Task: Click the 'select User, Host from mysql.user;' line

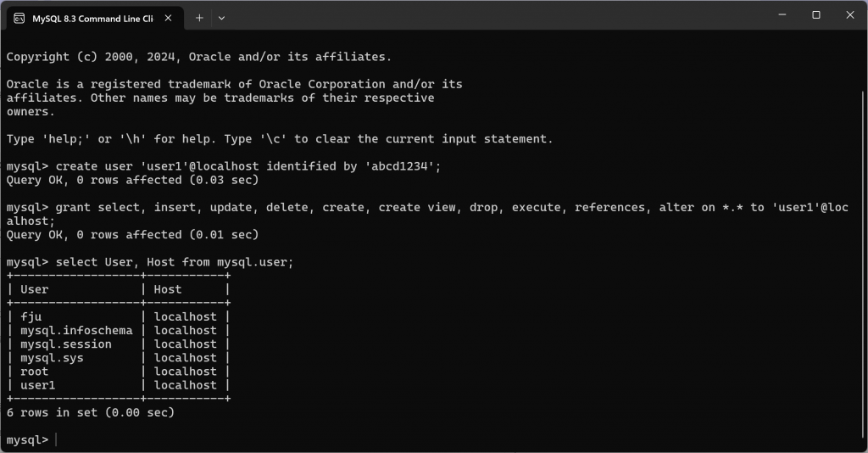Action: tap(150, 262)
